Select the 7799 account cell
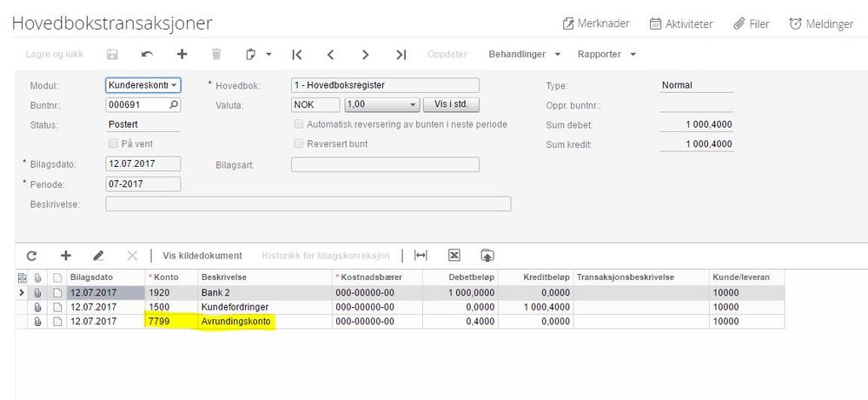The width and height of the screenshot is (868, 400). point(172,322)
